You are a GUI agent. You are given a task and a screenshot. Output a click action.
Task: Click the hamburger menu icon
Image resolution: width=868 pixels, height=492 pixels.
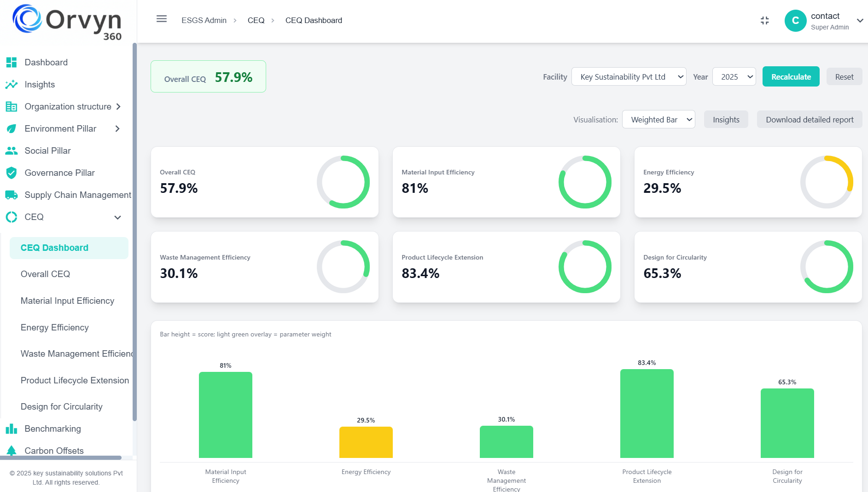tap(161, 19)
